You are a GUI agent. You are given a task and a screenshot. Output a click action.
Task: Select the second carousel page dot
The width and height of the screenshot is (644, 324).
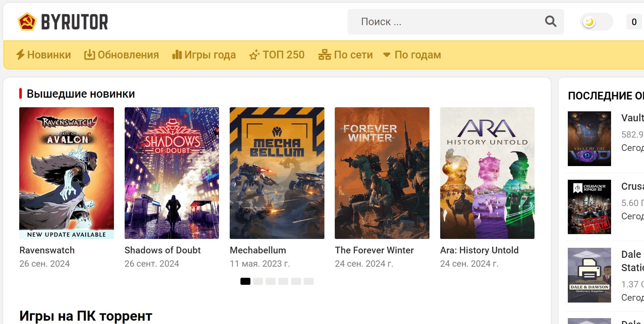click(258, 281)
